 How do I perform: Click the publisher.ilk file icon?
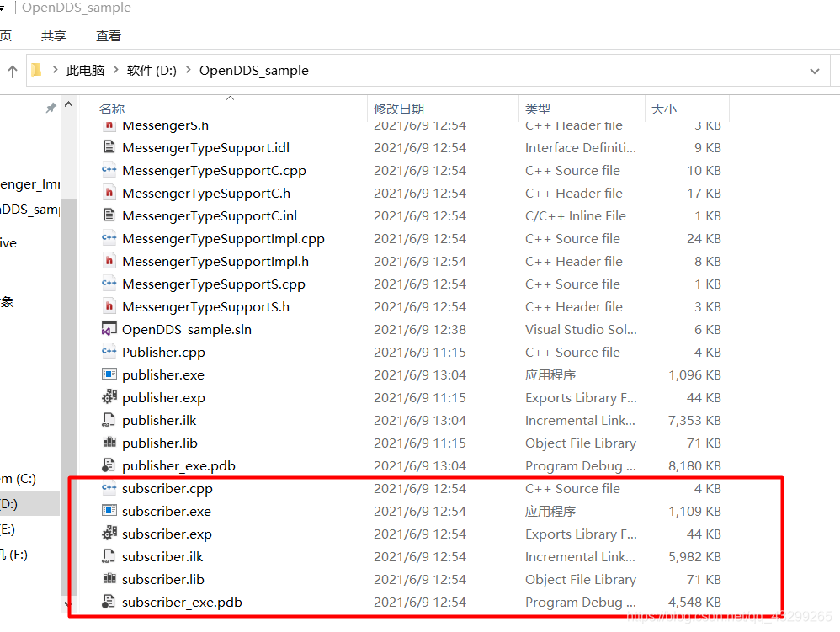[109, 420]
